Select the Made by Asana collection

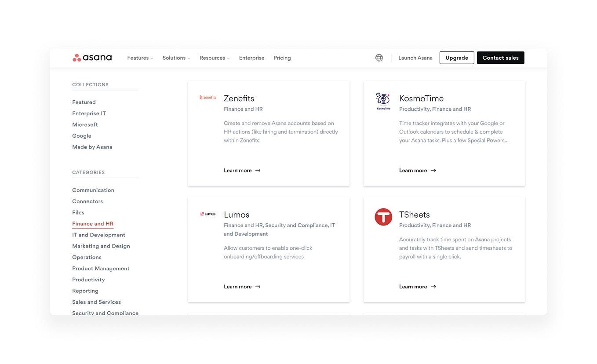coord(92,146)
